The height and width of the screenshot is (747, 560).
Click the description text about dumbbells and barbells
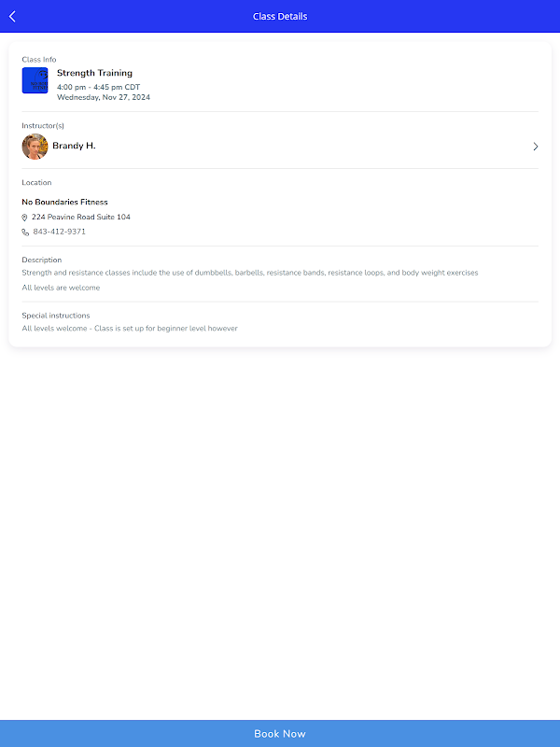249,273
